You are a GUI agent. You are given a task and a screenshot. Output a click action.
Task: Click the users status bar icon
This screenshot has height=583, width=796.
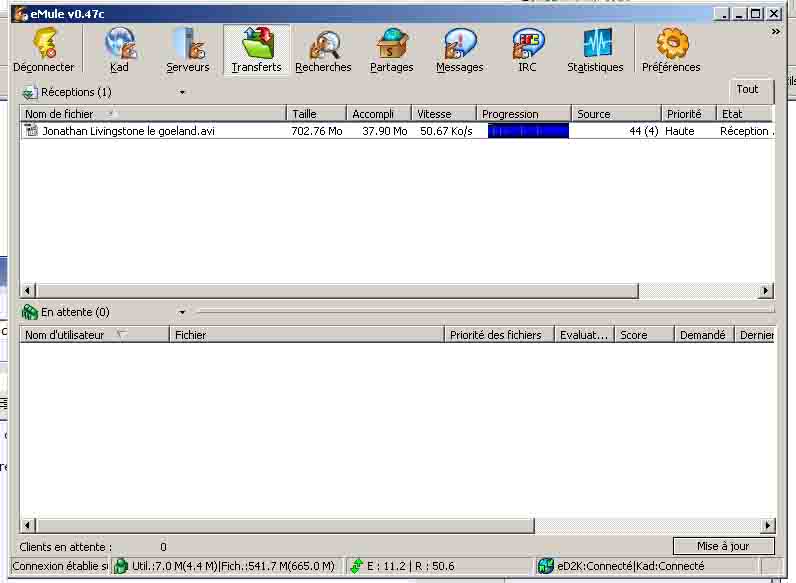(x=121, y=566)
